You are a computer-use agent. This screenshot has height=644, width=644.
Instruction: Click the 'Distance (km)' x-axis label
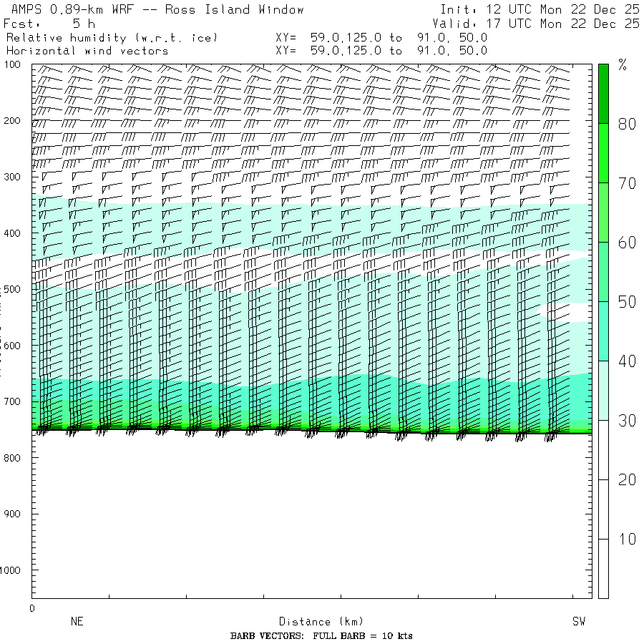click(x=315, y=622)
